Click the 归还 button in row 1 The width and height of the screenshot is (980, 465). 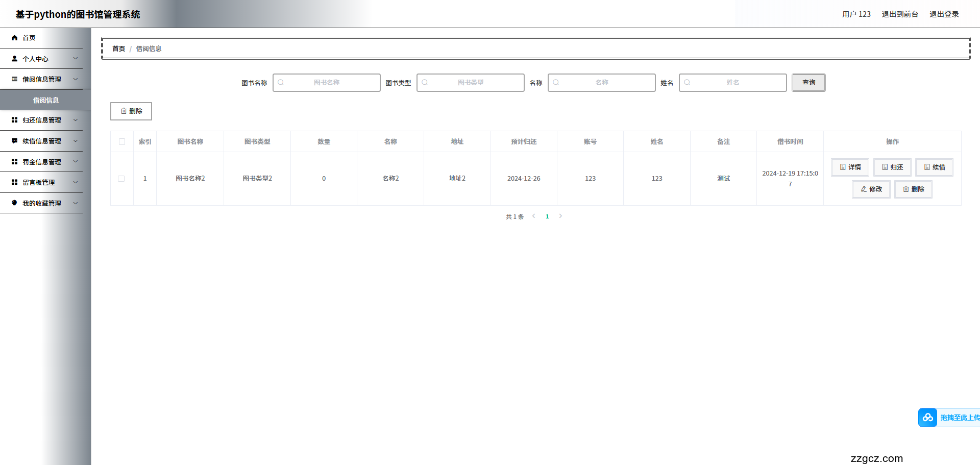pyautogui.click(x=892, y=167)
